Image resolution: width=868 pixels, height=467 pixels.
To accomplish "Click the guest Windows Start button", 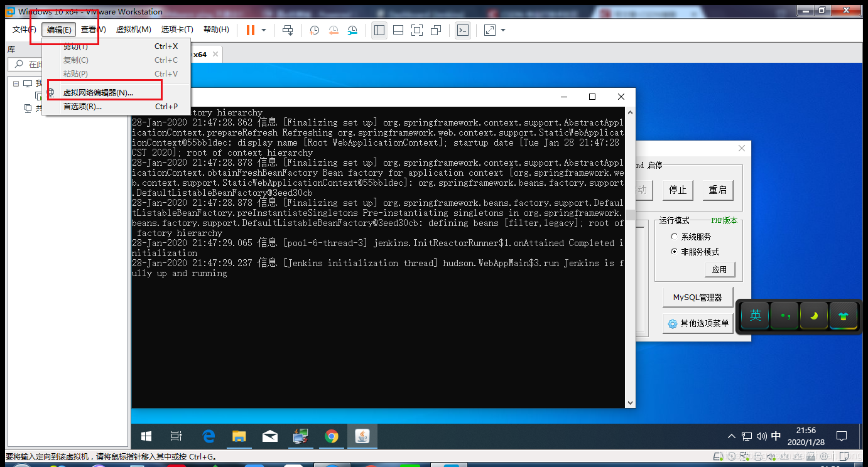I will pyautogui.click(x=146, y=436).
